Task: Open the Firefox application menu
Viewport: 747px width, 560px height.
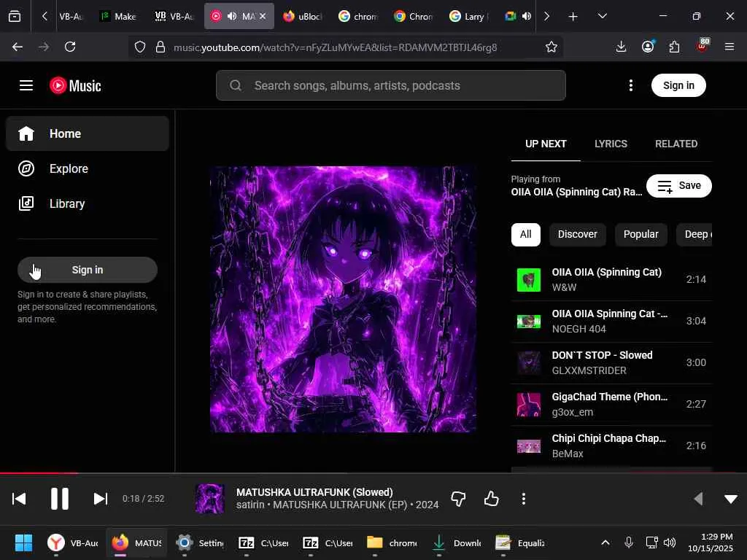Action: coord(729,47)
